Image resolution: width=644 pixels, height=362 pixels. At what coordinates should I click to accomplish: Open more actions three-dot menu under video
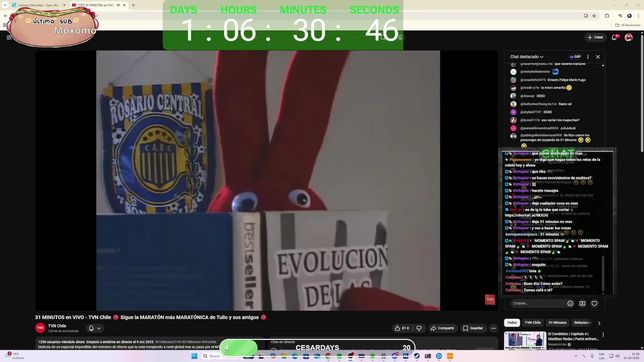pyautogui.click(x=494, y=328)
